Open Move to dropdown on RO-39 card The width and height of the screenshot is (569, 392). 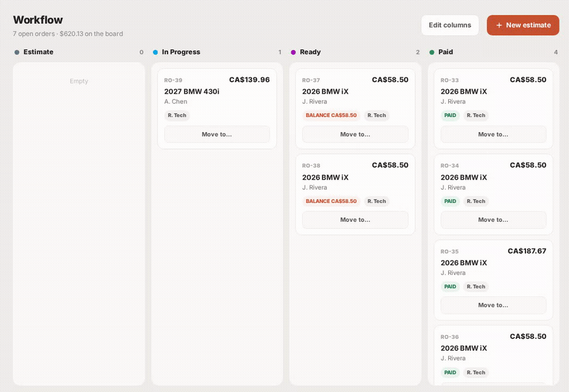click(x=217, y=134)
